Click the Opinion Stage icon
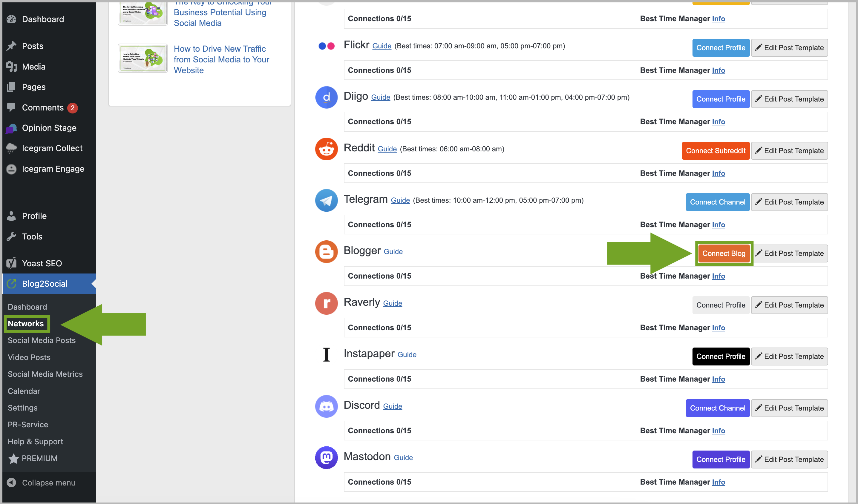858x504 pixels. coord(11,128)
